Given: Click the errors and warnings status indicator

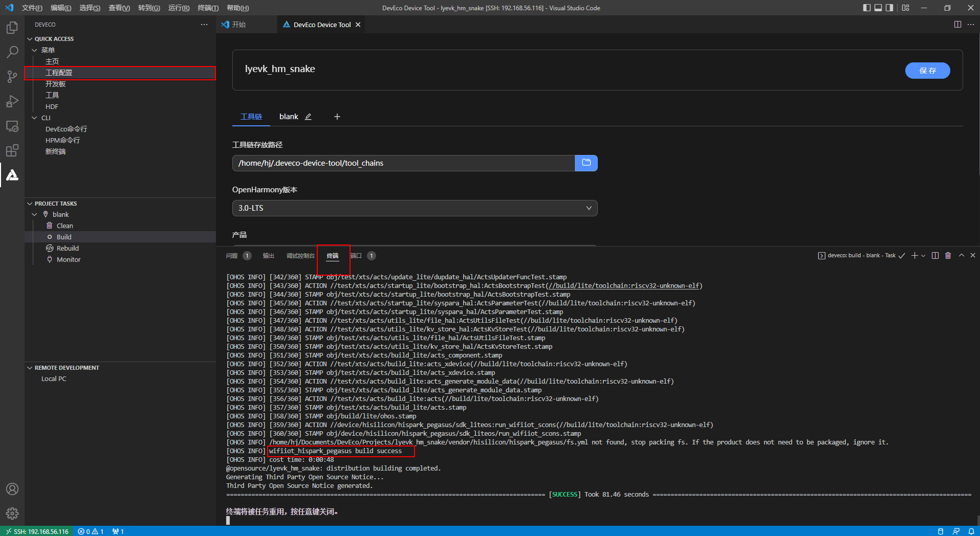Looking at the screenshot, I should click(91, 531).
